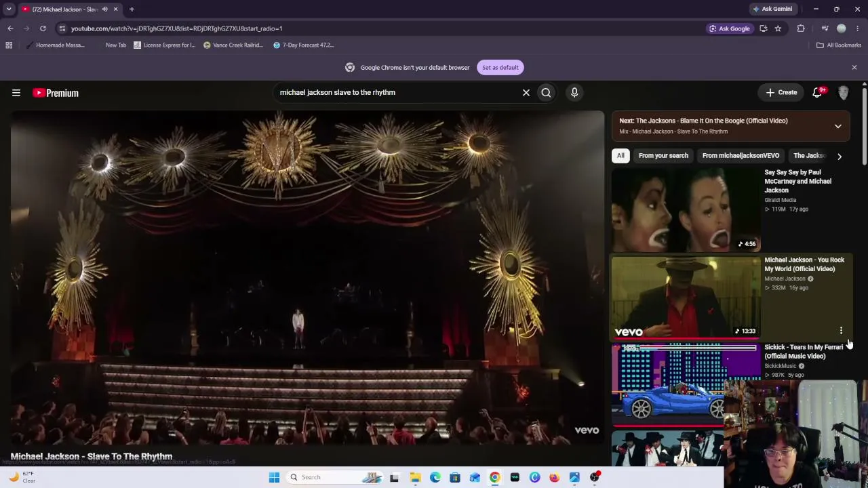
Task: Open a new Chrome tab
Action: [x=132, y=9]
